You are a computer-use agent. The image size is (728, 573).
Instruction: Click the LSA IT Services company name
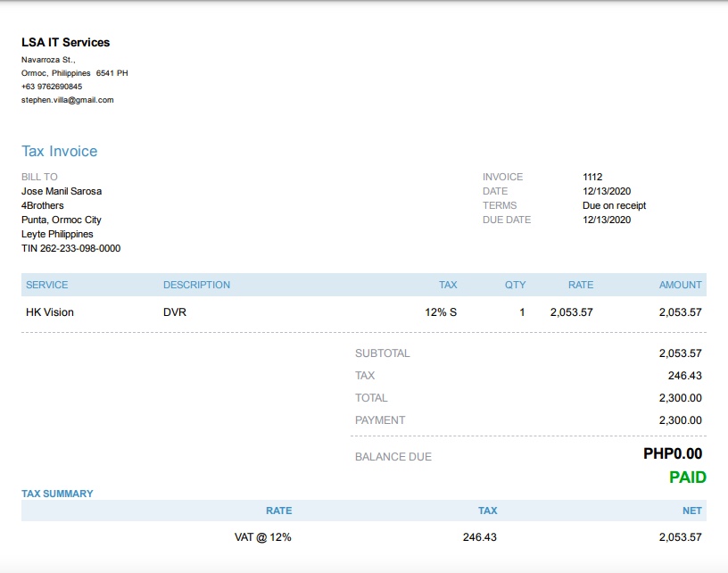(66, 43)
